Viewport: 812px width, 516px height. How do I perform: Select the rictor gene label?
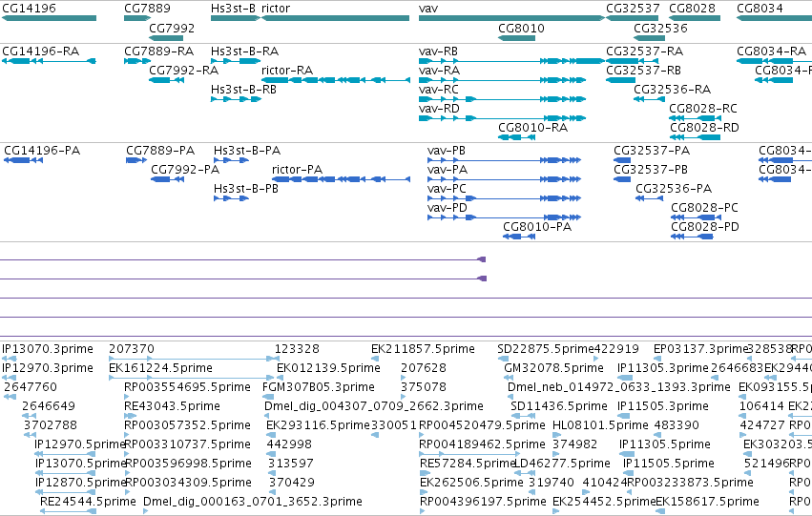click(x=276, y=9)
